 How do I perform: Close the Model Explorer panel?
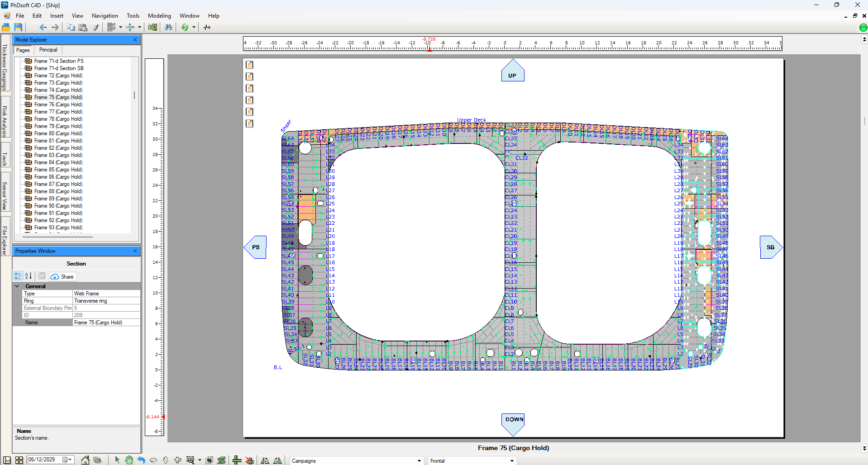point(135,40)
